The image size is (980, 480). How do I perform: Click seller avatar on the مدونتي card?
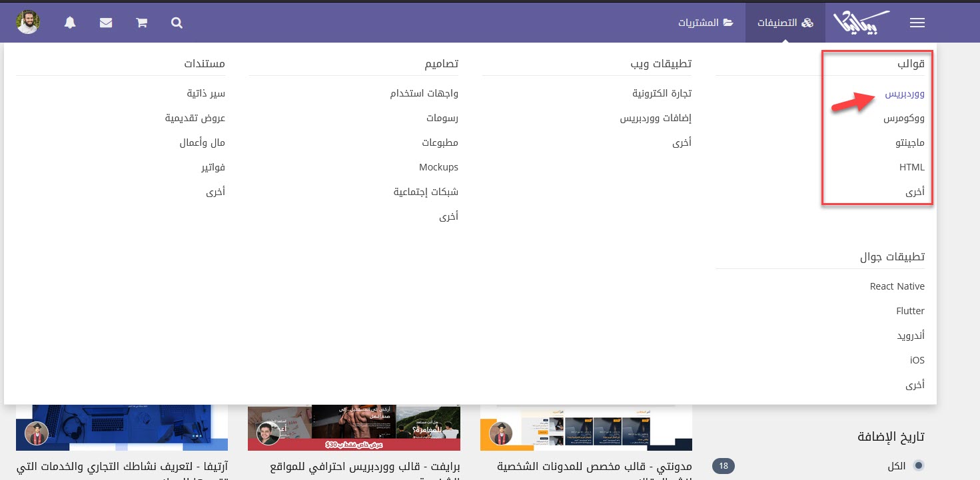pyautogui.click(x=501, y=433)
